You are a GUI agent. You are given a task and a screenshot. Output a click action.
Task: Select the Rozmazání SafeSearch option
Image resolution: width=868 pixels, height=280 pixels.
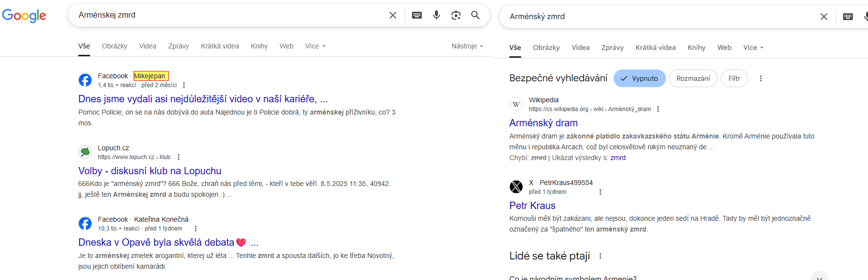click(693, 78)
